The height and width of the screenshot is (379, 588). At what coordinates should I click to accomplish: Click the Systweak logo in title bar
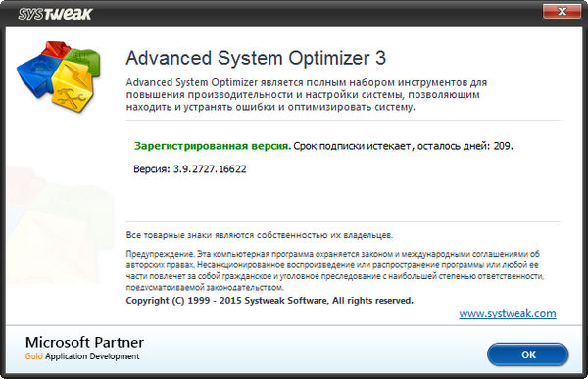click(x=55, y=14)
